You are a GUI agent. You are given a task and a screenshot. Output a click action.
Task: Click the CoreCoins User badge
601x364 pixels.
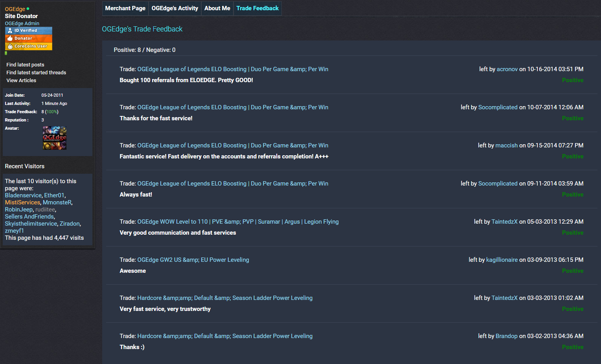pos(28,46)
